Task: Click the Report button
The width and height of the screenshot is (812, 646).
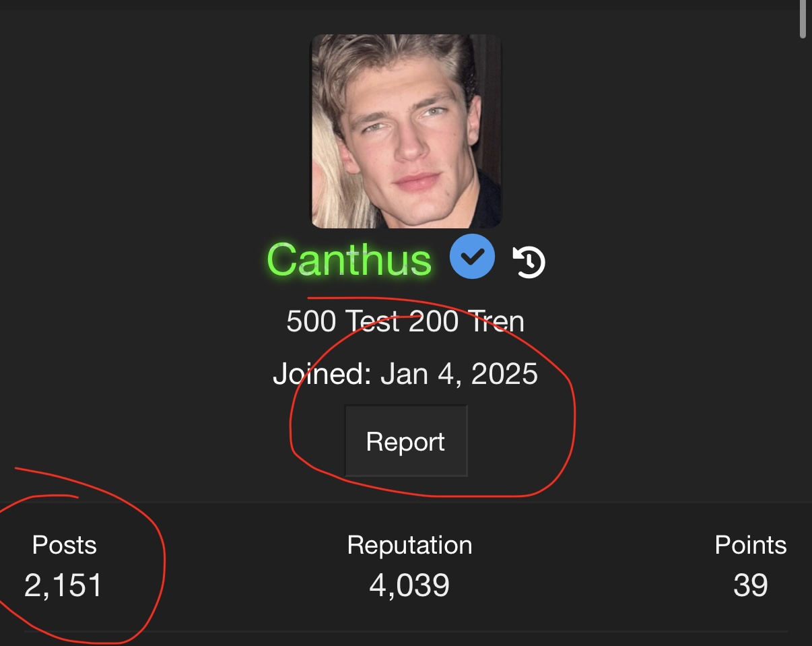Action: [405, 441]
